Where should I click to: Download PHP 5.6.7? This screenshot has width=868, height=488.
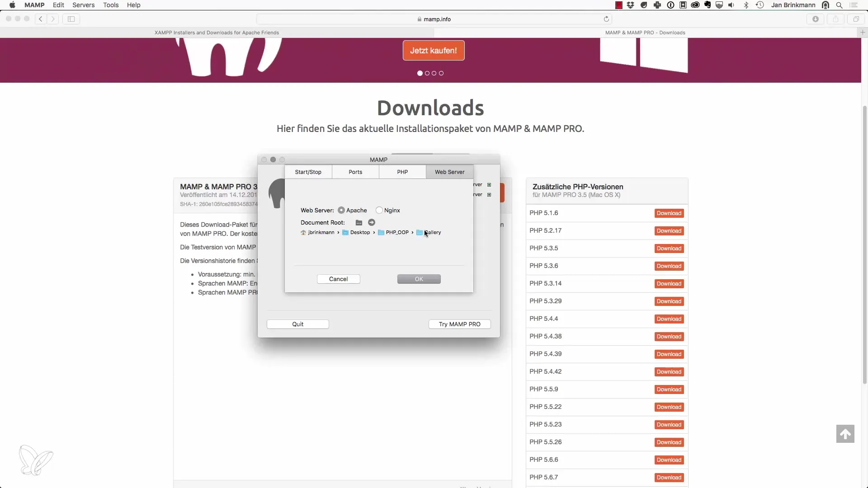click(669, 478)
